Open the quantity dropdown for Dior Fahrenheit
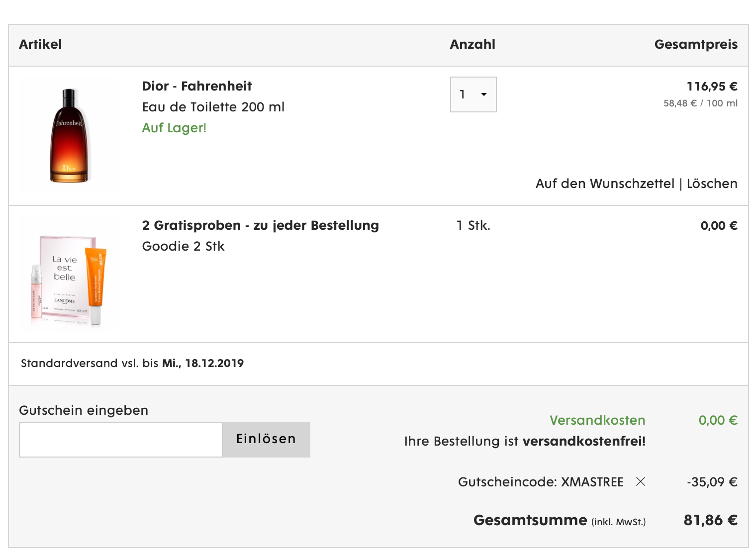The image size is (756, 557). [x=473, y=94]
